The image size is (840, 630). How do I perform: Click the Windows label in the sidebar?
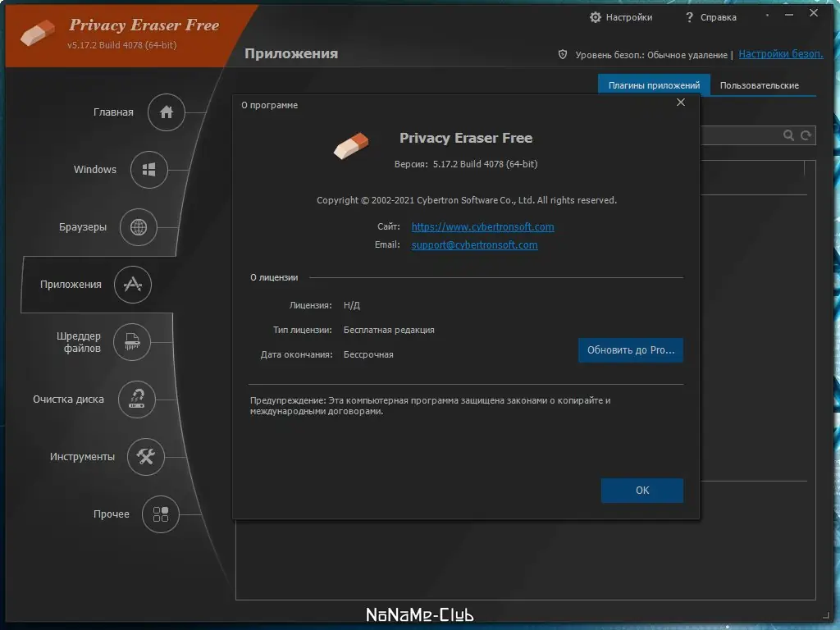pos(95,169)
